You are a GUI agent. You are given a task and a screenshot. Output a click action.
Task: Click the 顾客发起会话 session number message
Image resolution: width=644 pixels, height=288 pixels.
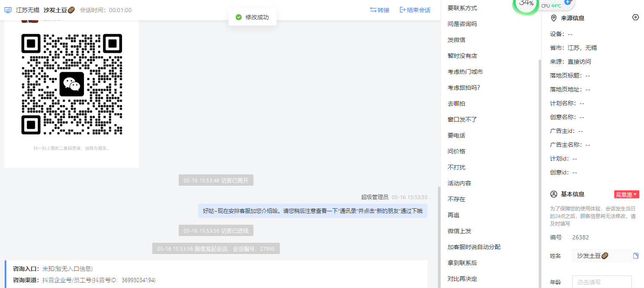tap(216, 249)
